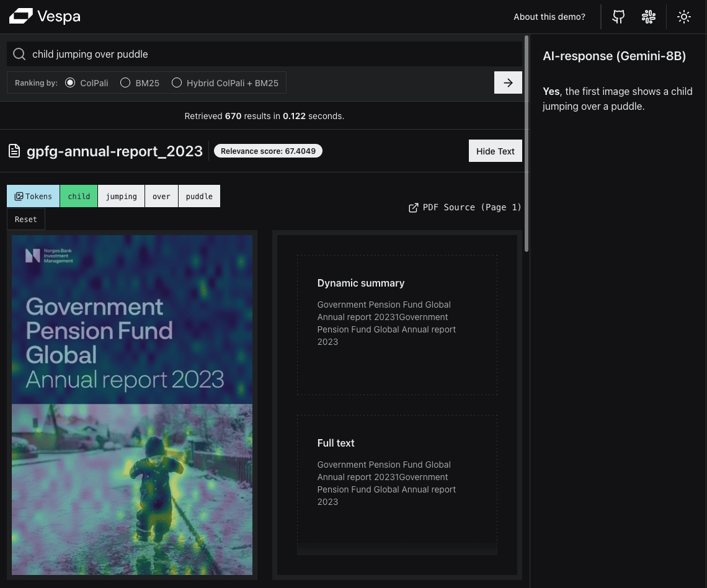The height and width of the screenshot is (588, 707).
Task: Click the 'Retrieved 670 results' status text
Action: [264, 116]
